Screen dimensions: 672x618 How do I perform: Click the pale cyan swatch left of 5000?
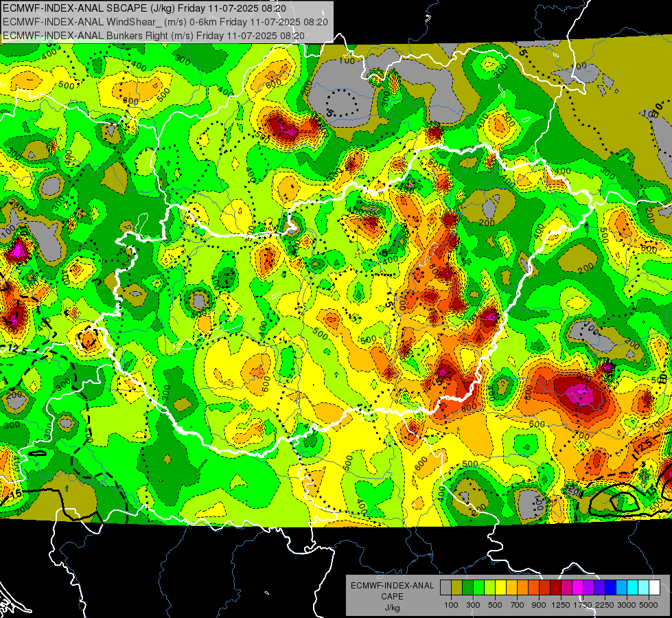coord(644,588)
